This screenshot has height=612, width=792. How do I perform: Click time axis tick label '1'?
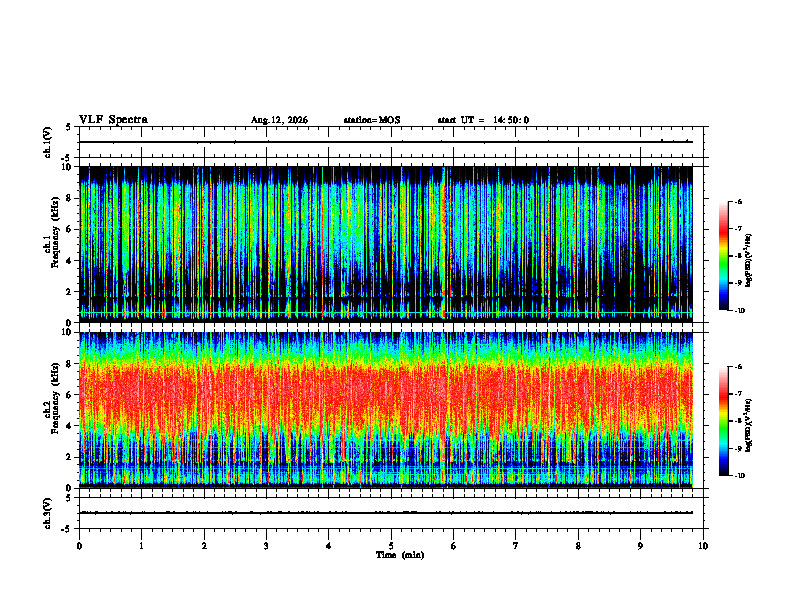[x=141, y=546]
